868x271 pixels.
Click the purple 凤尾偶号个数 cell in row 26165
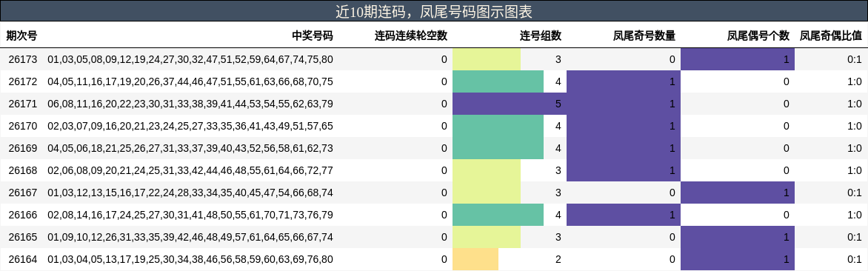pyautogui.click(x=738, y=237)
